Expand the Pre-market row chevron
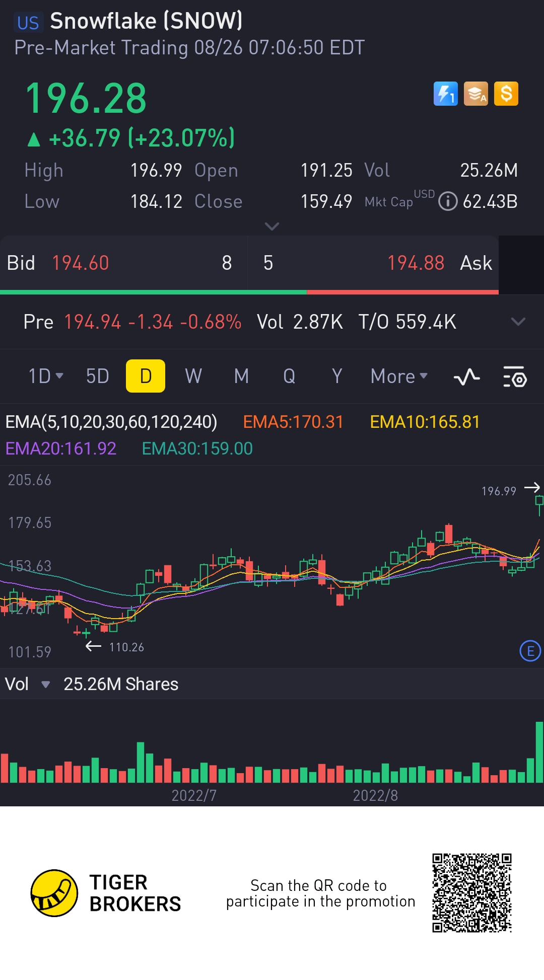This screenshot has width=544, height=980. tap(518, 322)
